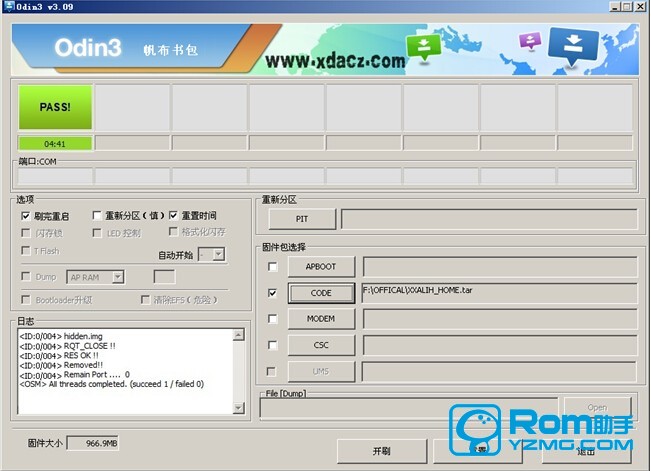
Task: Click green download arrow banner icon
Action: click(423, 47)
